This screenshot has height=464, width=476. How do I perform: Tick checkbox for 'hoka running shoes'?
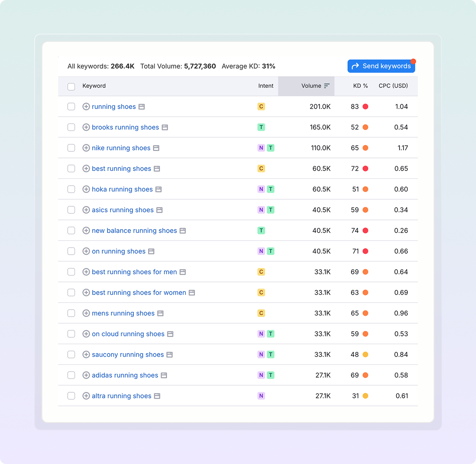click(x=71, y=189)
